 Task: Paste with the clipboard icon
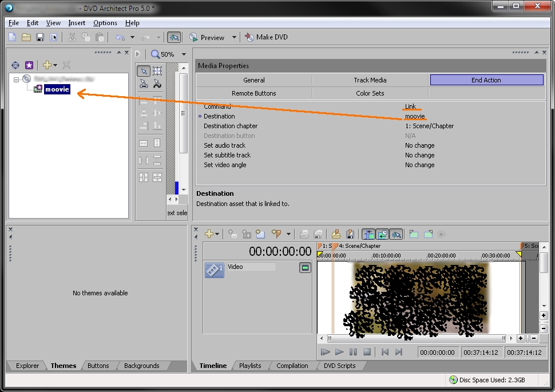pyautogui.click(x=100, y=37)
